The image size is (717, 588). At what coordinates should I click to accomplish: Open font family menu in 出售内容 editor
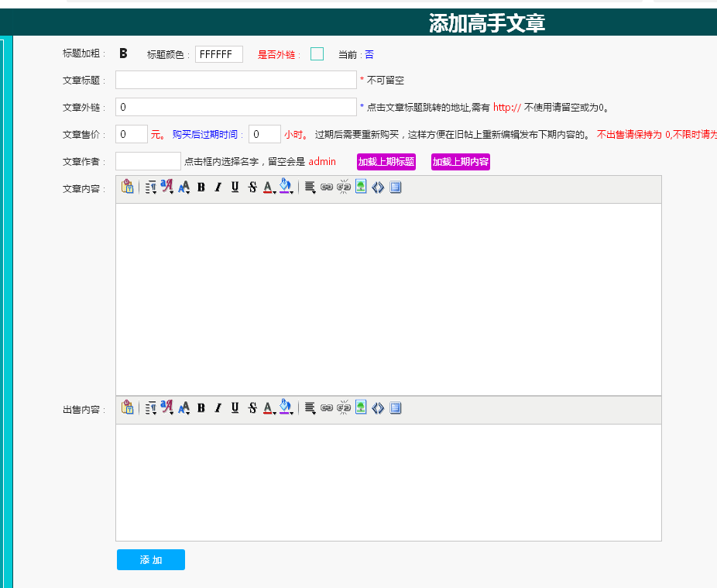click(167, 407)
